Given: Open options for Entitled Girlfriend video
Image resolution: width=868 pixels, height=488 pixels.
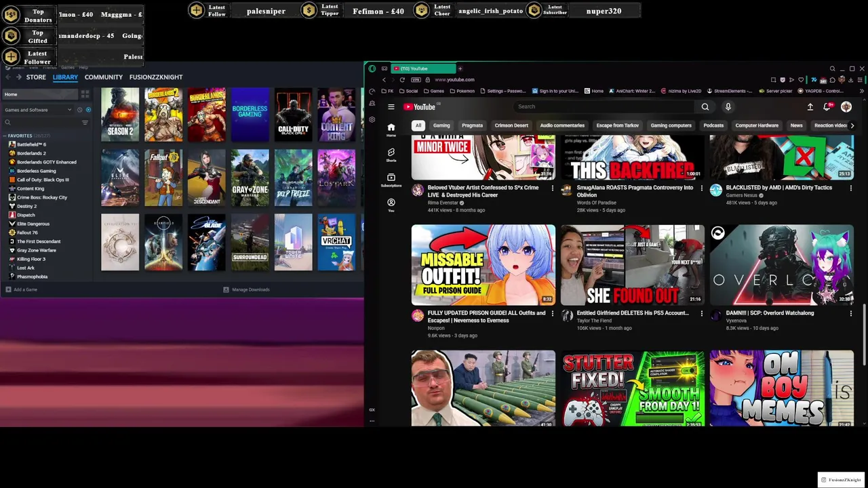Looking at the screenshot, I should coord(701,313).
